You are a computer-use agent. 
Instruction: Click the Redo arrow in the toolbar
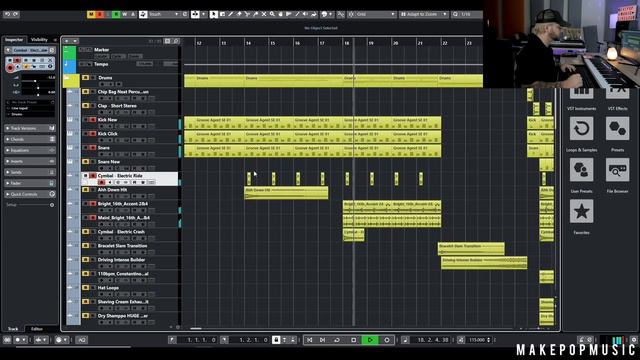16,14
